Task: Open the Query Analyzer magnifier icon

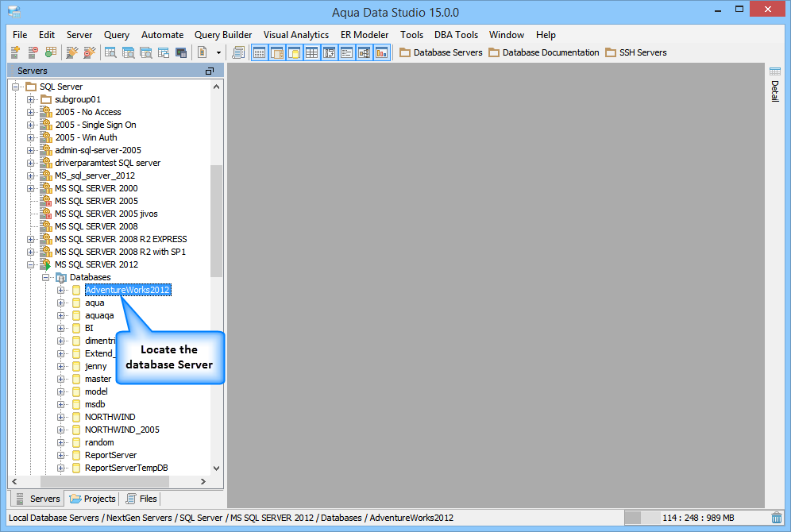Action: coord(110,52)
